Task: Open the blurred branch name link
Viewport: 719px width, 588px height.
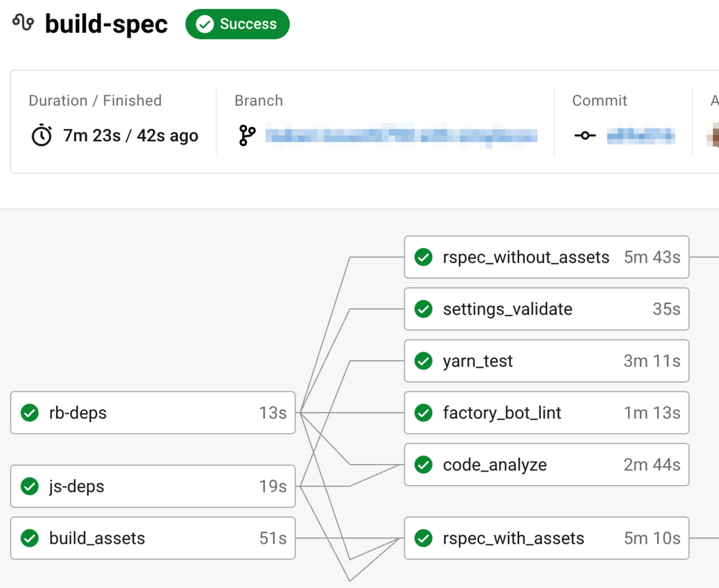Action: 401,136
